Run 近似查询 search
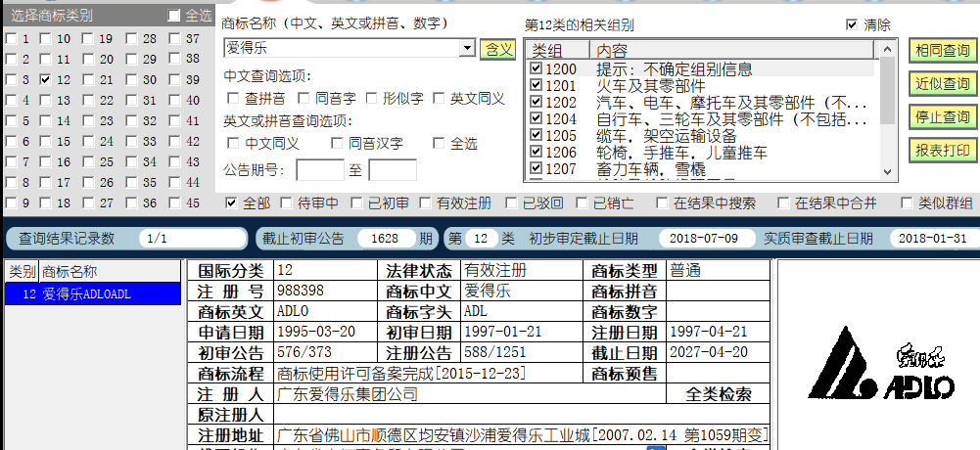 (942, 83)
